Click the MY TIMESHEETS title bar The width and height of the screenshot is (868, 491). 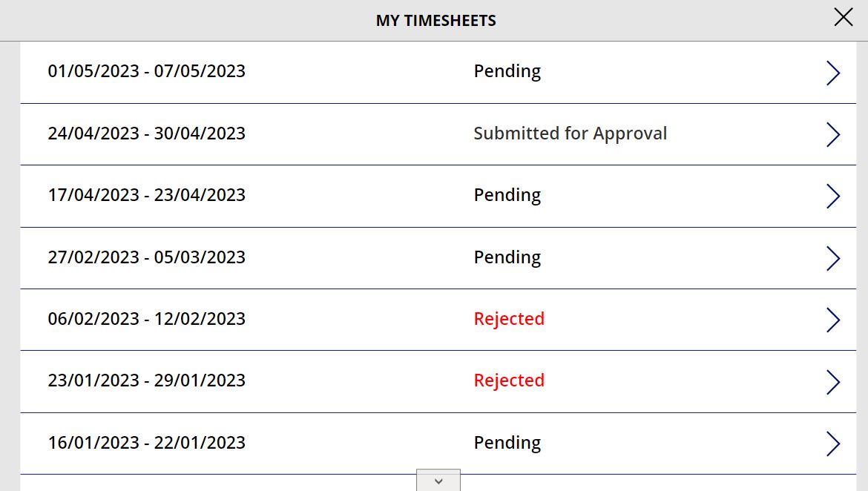tap(434, 20)
